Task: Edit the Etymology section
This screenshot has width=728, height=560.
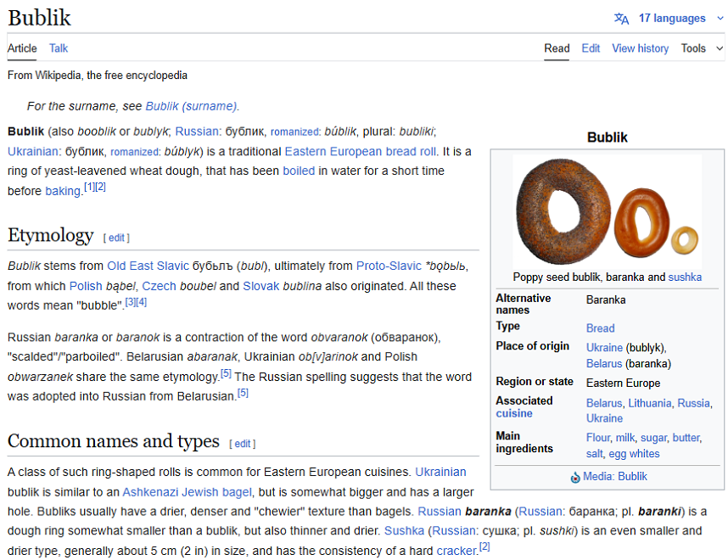Action: tap(116, 238)
